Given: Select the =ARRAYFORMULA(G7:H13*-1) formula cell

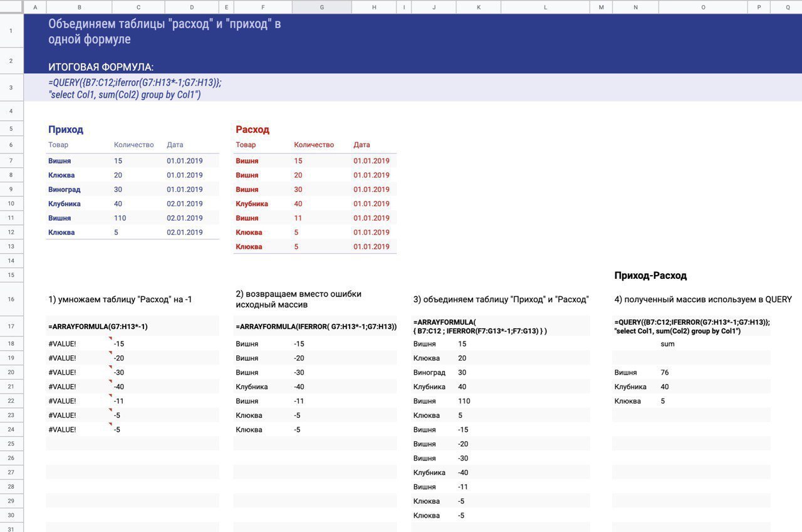Looking at the screenshot, I should point(98,326).
